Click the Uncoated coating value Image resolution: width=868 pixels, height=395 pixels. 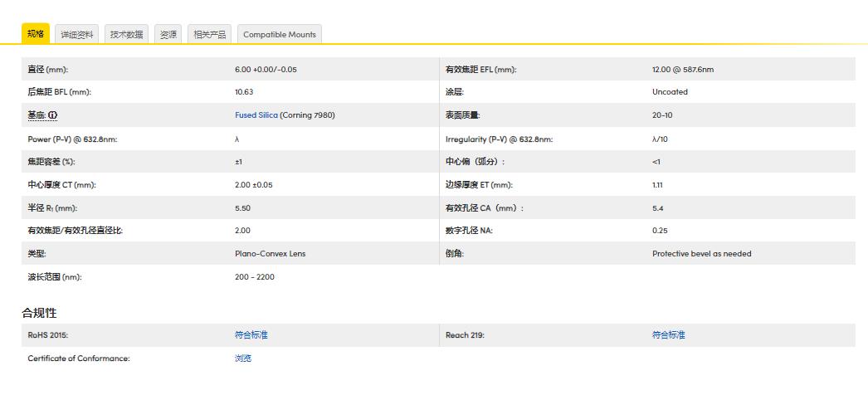[x=670, y=92]
